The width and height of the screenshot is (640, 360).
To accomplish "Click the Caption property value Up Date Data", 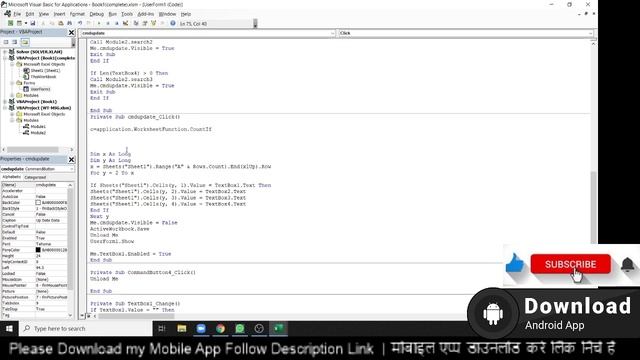I will (x=51, y=220).
